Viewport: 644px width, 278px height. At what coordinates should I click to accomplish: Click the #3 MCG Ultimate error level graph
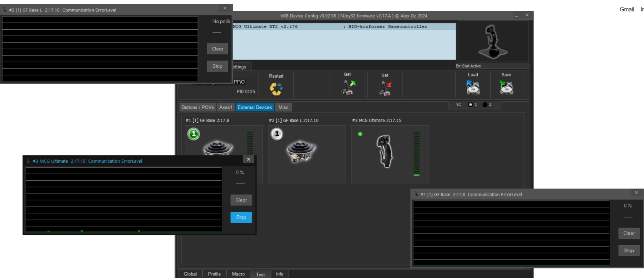[x=123, y=200]
